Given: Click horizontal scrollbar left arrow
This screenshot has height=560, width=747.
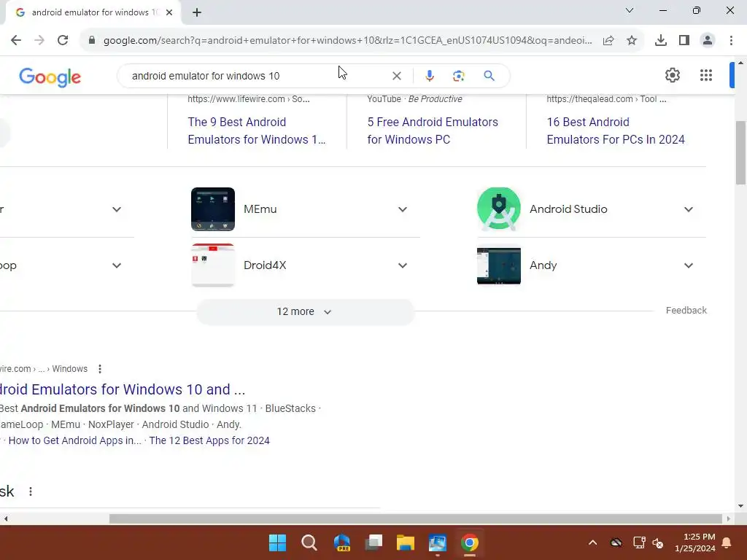Looking at the screenshot, I should click(x=6, y=518).
